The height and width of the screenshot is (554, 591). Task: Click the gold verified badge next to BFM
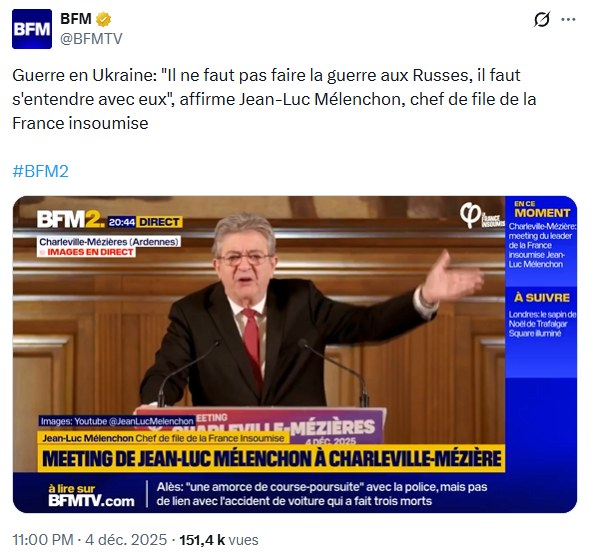click(103, 19)
